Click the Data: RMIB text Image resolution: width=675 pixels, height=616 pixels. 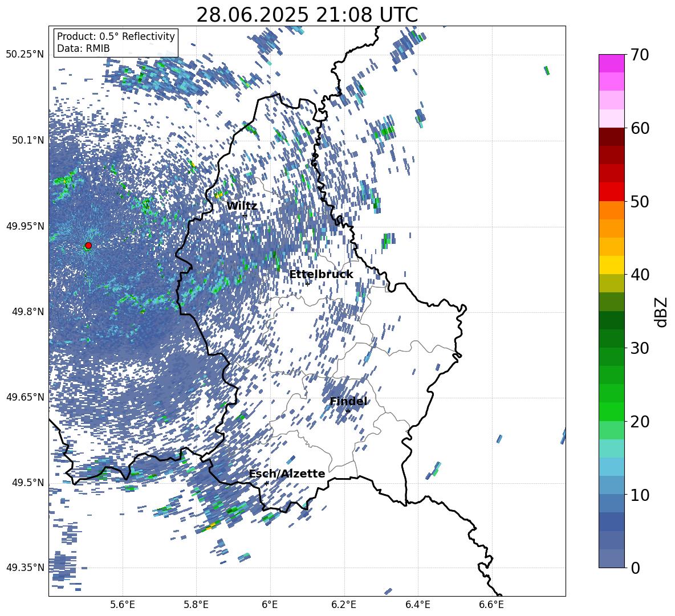(x=83, y=48)
